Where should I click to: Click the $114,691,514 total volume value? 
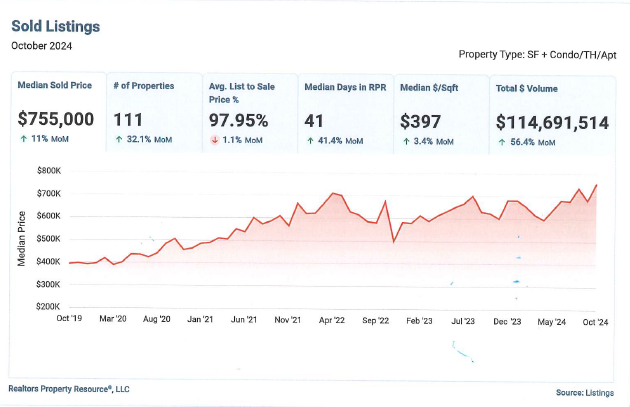pyautogui.click(x=552, y=123)
